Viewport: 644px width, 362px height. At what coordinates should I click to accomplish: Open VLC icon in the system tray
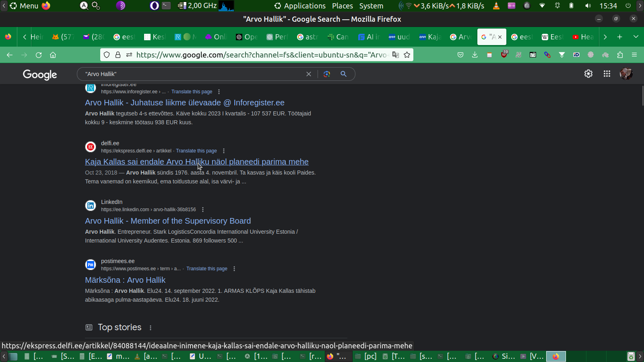[496, 6]
